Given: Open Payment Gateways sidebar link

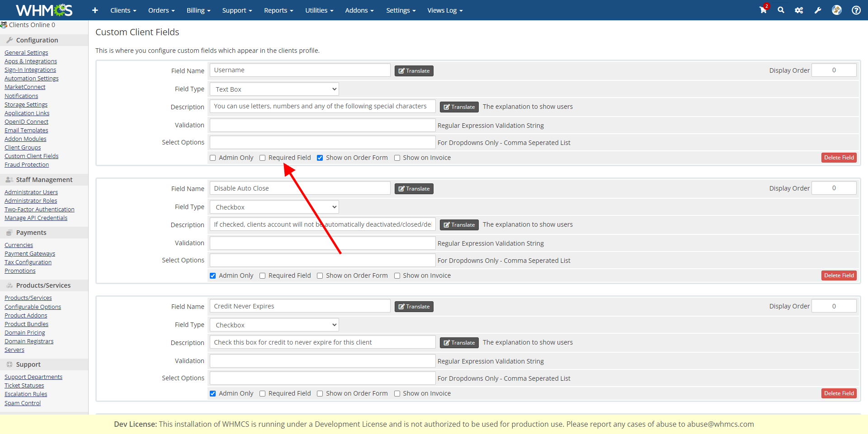Looking at the screenshot, I should coord(30,254).
